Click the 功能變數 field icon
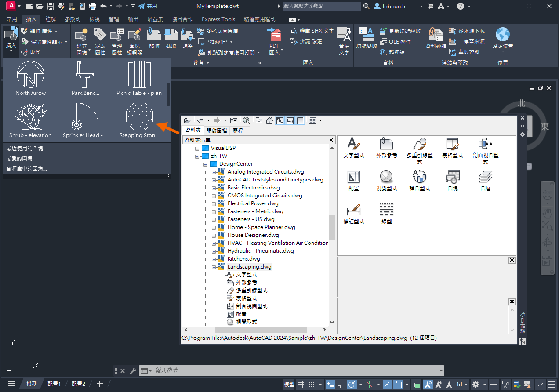 click(x=366, y=34)
